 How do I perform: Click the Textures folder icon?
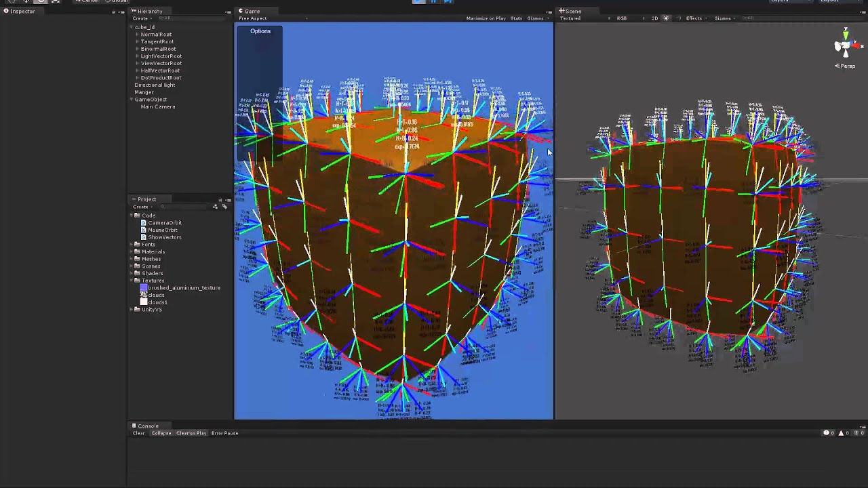pyautogui.click(x=138, y=281)
